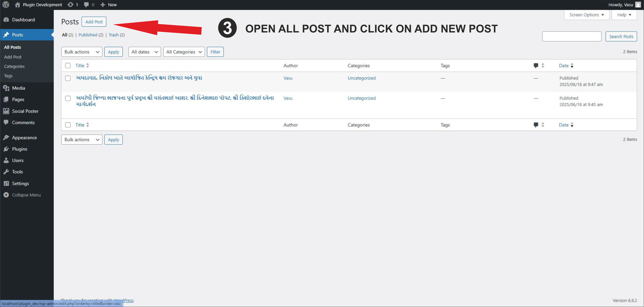Click the New label in admin bar
Screen dimensions: 644x307
coord(112,5)
